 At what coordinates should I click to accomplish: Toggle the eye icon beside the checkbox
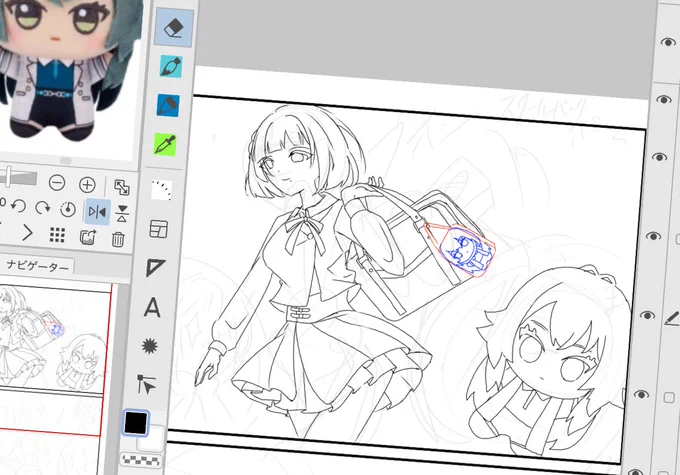pyautogui.click(x=641, y=394)
